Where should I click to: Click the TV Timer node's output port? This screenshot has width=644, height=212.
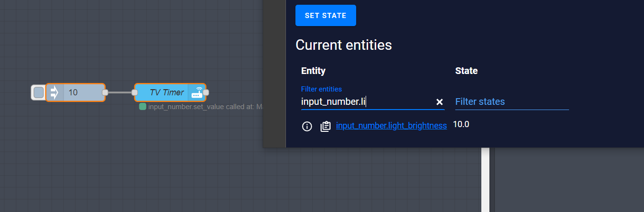click(x=206, y=92)
